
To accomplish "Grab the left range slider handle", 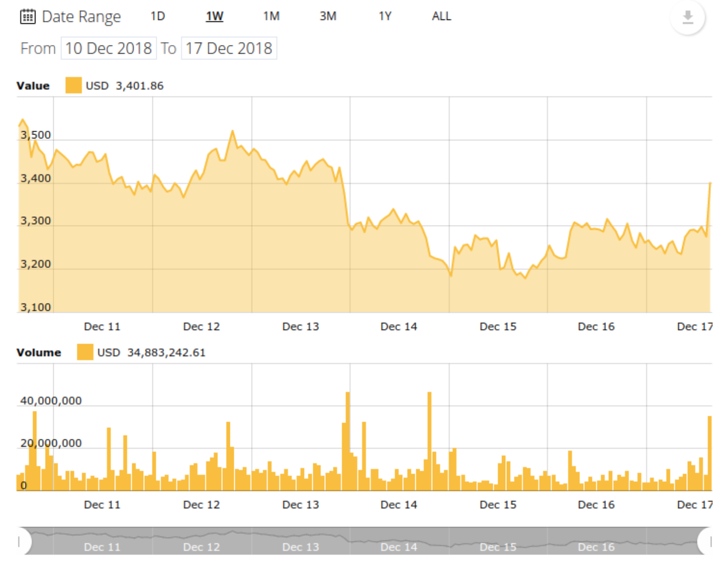I will click(x=21, y=541).
